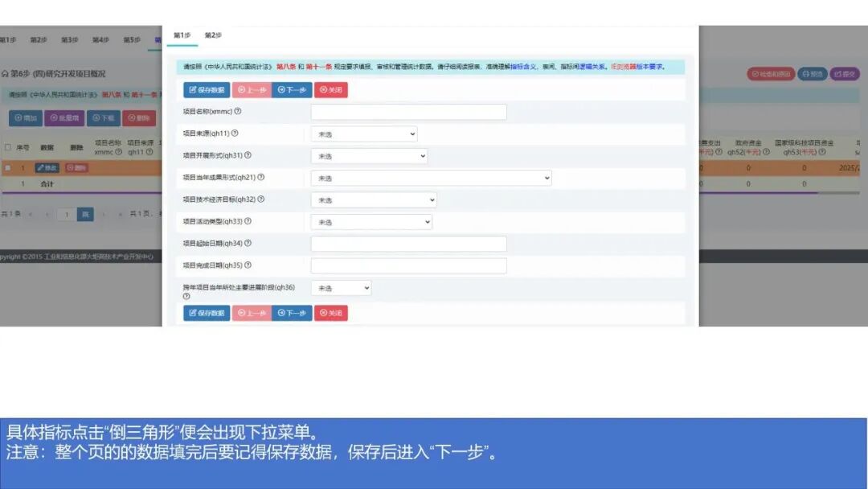Screen dimensions: 868x489
Task: Expand the 项目当年成果形式(qh21) dropdown
Action: coord(431,177)
